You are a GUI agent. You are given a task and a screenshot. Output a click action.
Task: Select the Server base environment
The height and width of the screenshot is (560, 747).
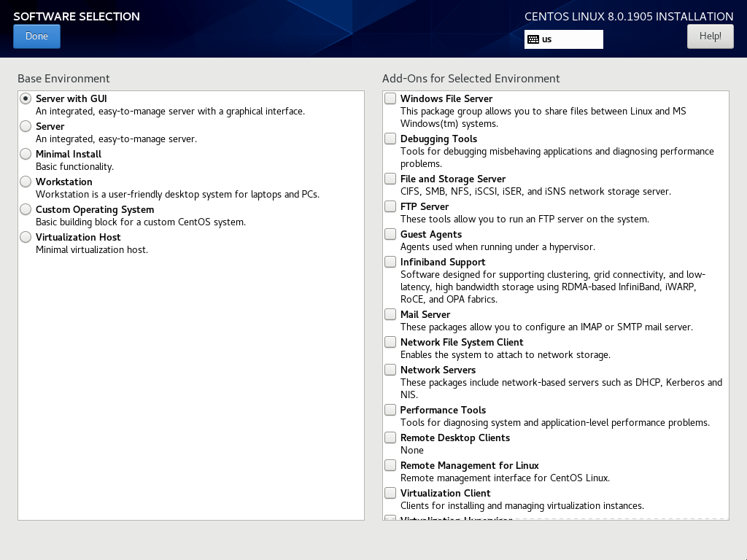tap(26, 126)
